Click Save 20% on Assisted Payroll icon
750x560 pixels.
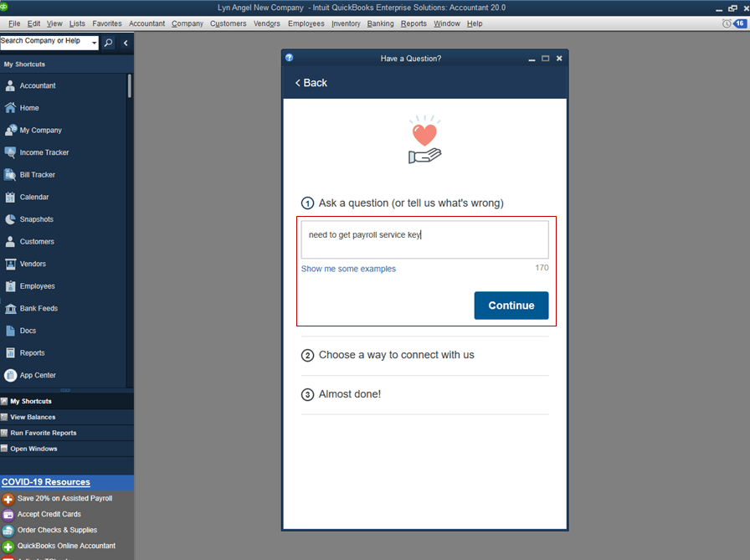(8, 499)
